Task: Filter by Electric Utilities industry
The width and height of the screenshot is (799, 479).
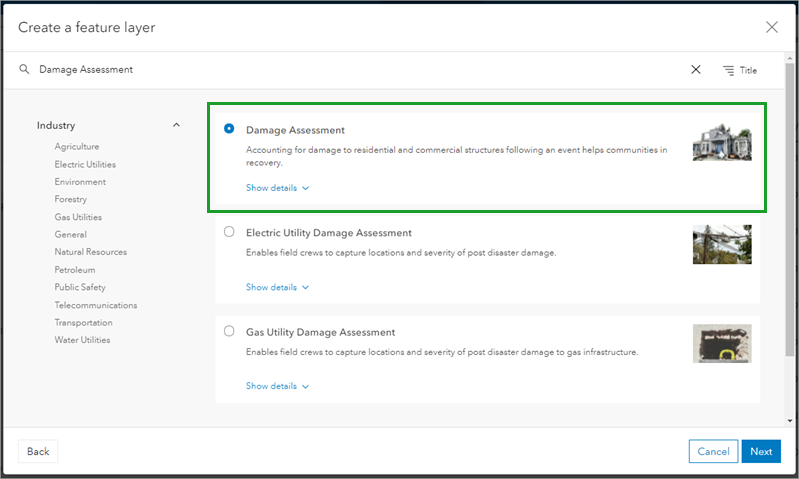Action: click(85, 164)
